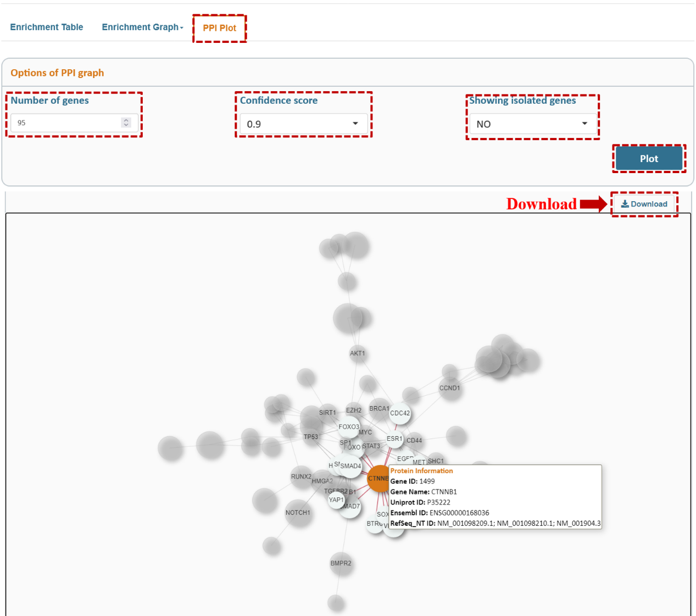Select the RUNX2 network node
Screen dimensions: 696x616
pos(301,477)
